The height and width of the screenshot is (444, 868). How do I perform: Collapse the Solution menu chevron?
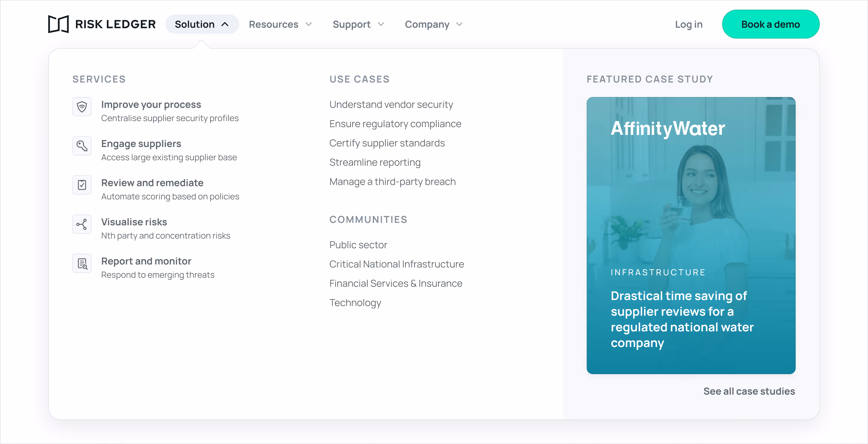click(225, 24)
